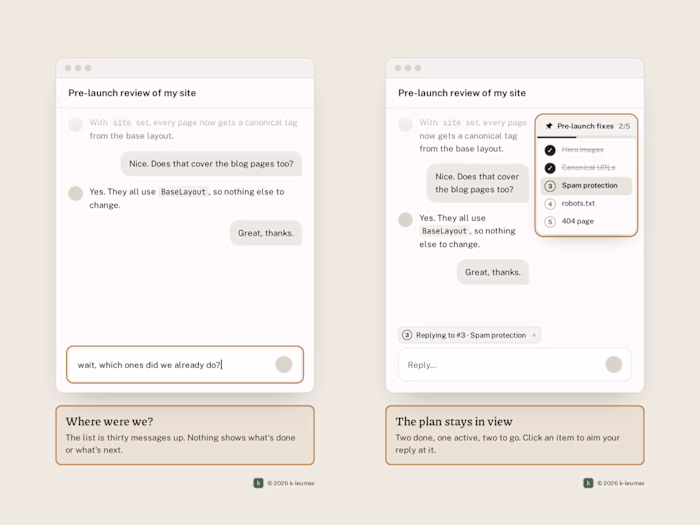Click the pin icon beside Pre-launch fixes

tap(549, 126)
